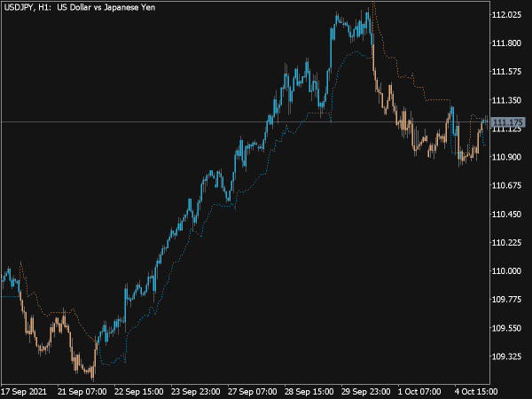Click the '27 Sep 07:00' time label

pyautogui.click(x=252, y=392)
